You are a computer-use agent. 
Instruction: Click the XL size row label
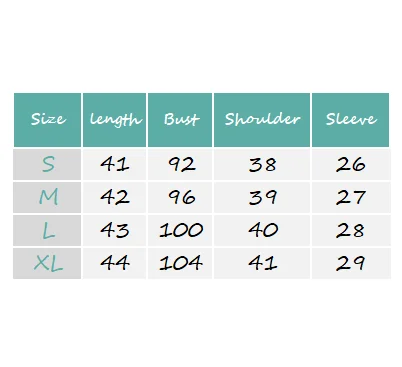click(x=47, y=263)
